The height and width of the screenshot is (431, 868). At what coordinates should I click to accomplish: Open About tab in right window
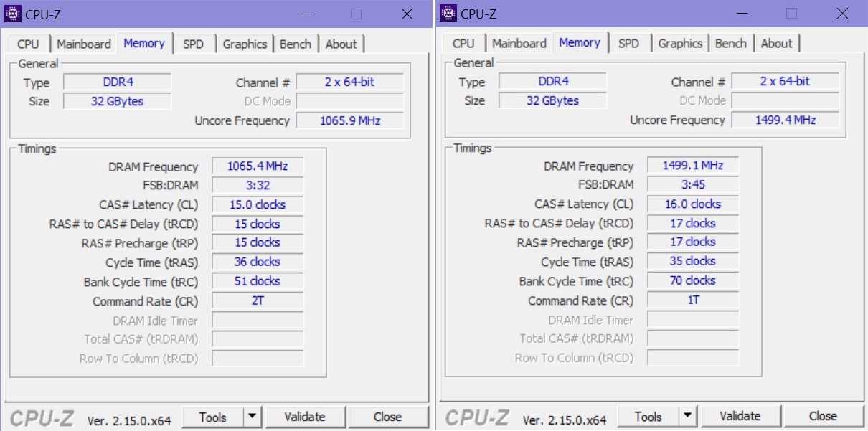click(777, 43)
